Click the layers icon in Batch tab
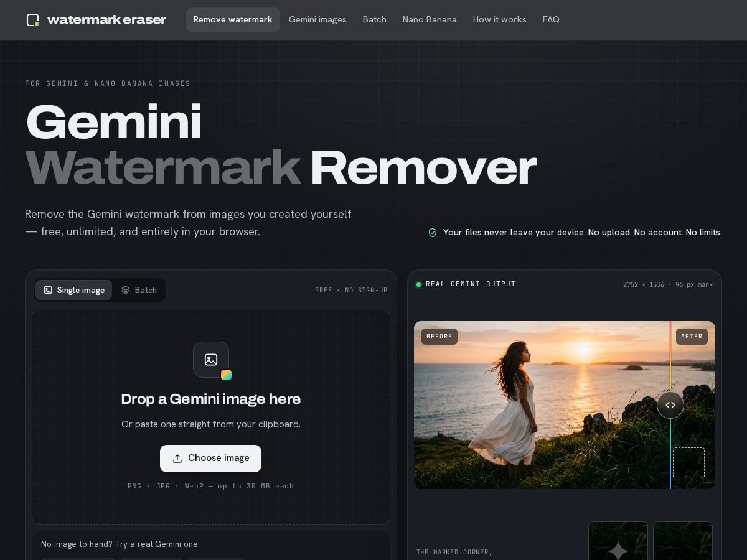Image resolution: width=747 pixels, height=560 pixels. click(126, 290)
